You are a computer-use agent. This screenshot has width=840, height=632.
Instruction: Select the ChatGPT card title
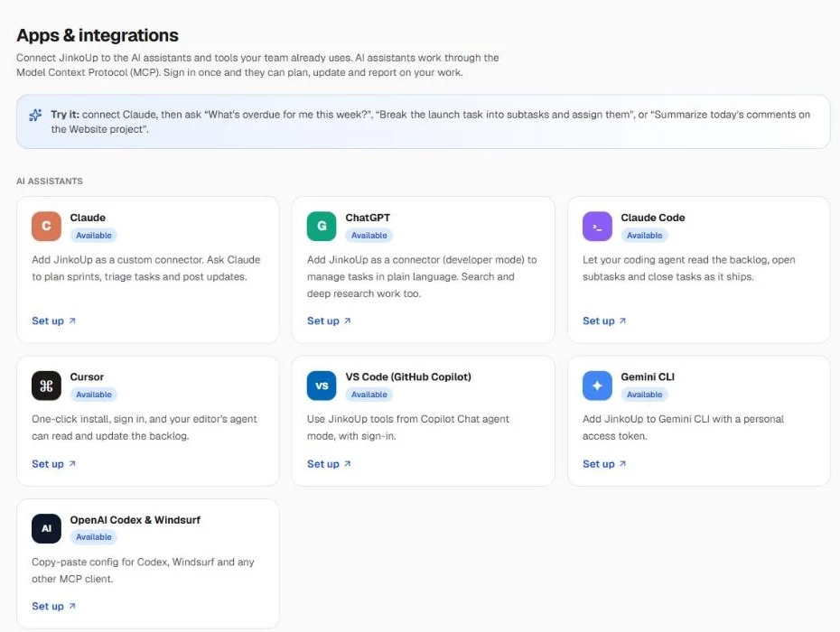(x=368, y=218)
